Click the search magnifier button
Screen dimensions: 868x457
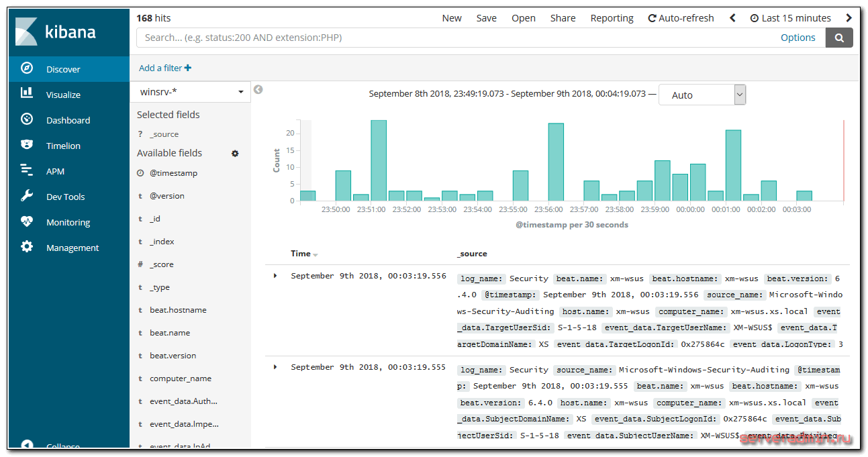tap(839, 38)
